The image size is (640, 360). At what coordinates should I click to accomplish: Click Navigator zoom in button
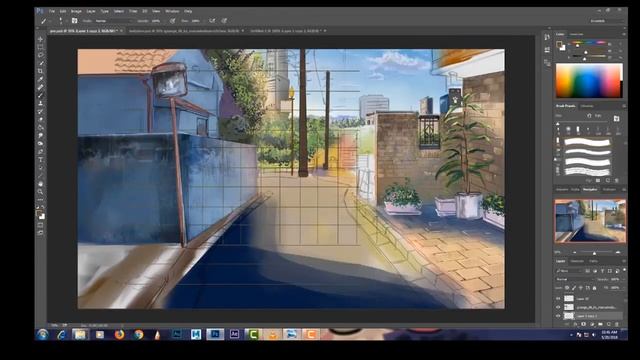click(x=618, y=253)
